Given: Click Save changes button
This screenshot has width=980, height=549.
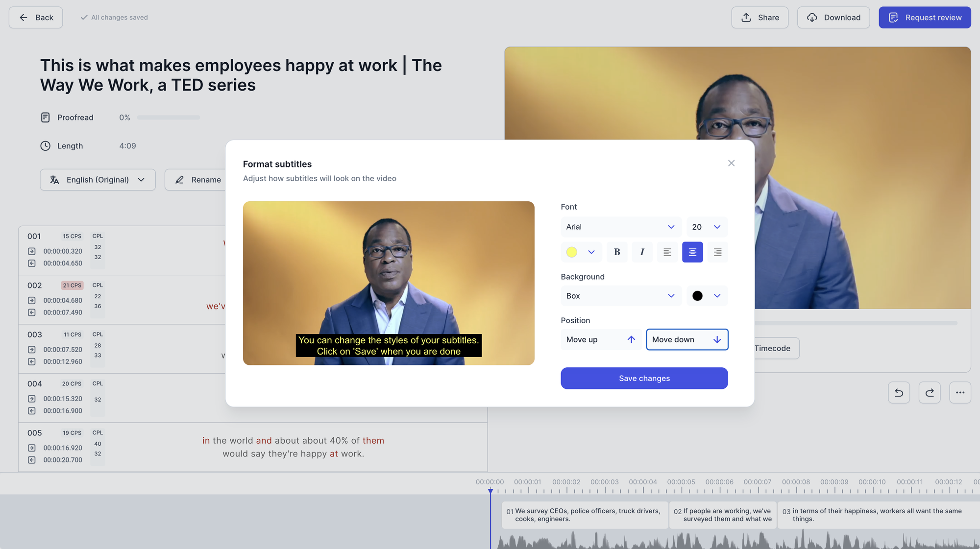Looking at the screenshot, I should click(x=644, y=378).
